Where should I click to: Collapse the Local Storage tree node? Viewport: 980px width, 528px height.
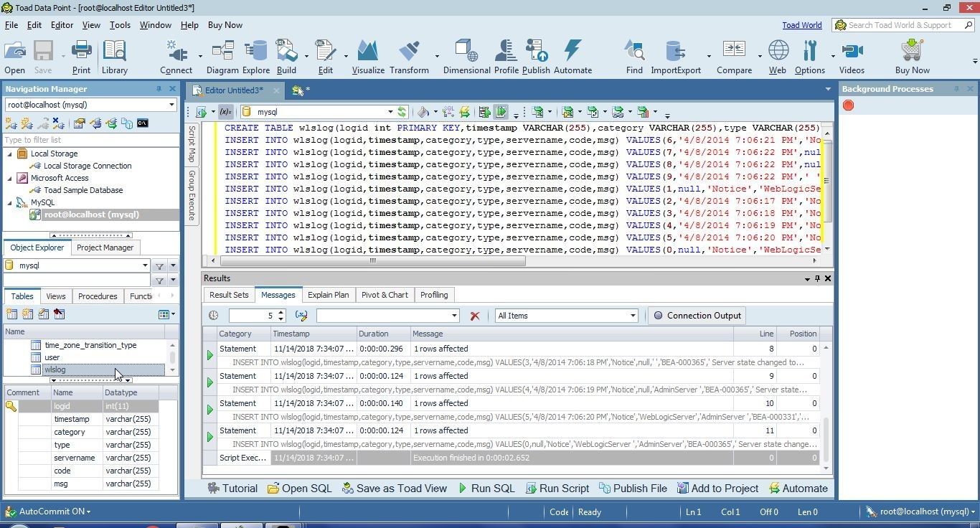pos(10,154)
